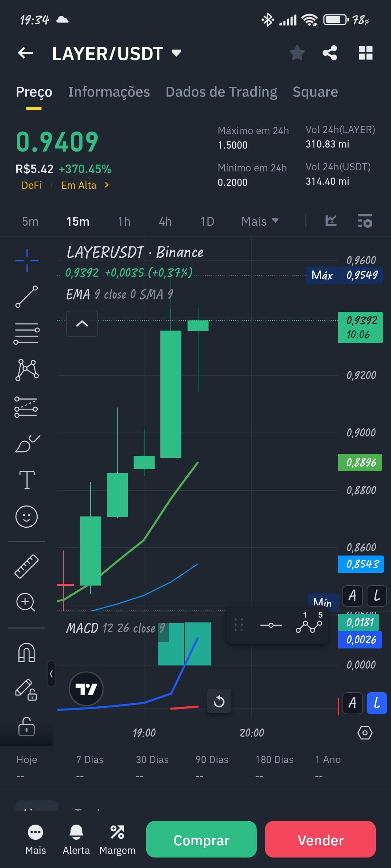Select the 1h timeframe

tap(124, 221)
